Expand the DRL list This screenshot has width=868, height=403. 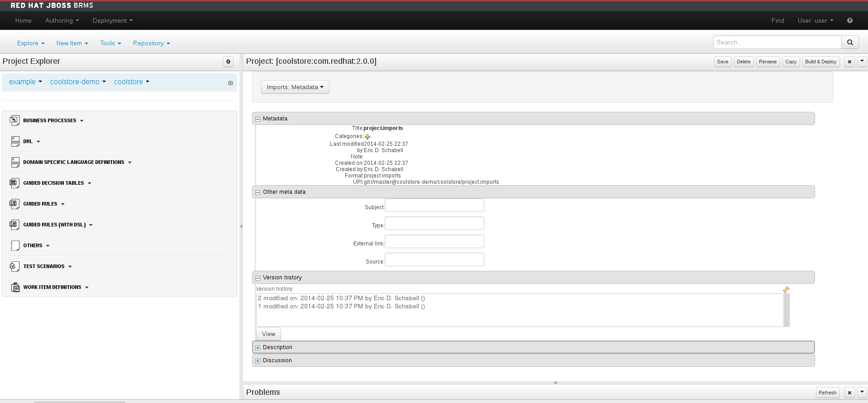pos(38,142)
